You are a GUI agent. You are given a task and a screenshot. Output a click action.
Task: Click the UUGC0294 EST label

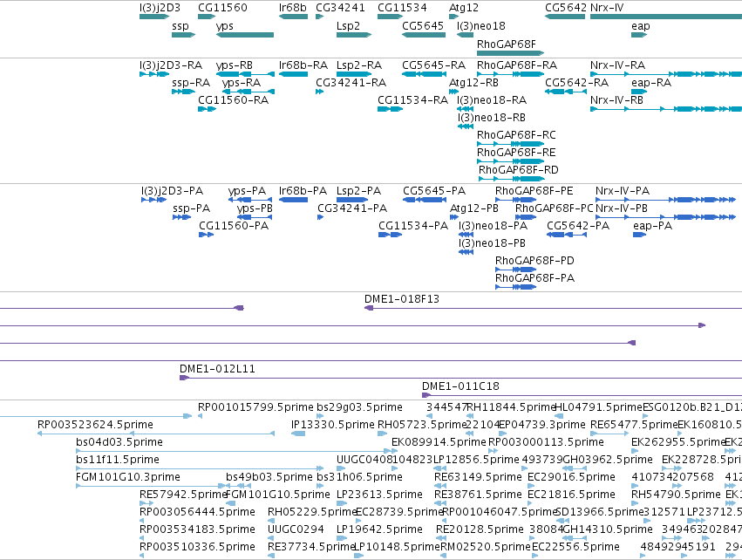[296, 529]
